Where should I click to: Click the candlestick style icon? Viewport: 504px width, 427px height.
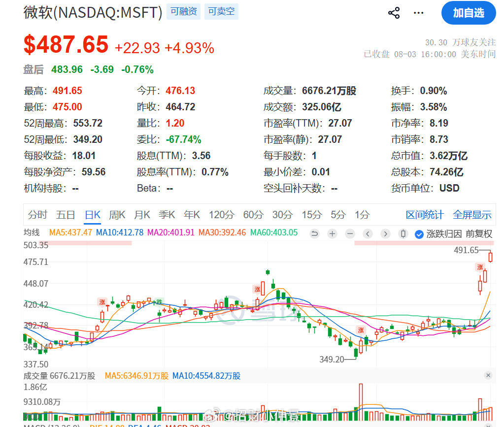pos(403,233)
